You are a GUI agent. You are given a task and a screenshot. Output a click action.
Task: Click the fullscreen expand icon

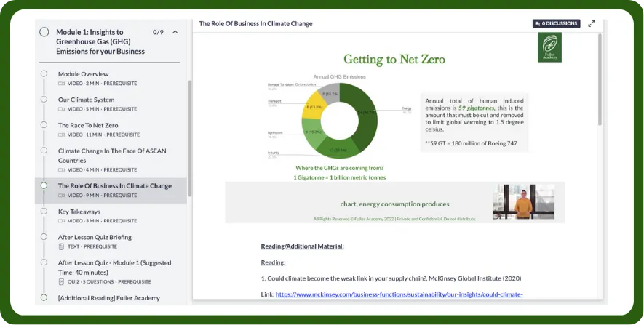point(592,24)
